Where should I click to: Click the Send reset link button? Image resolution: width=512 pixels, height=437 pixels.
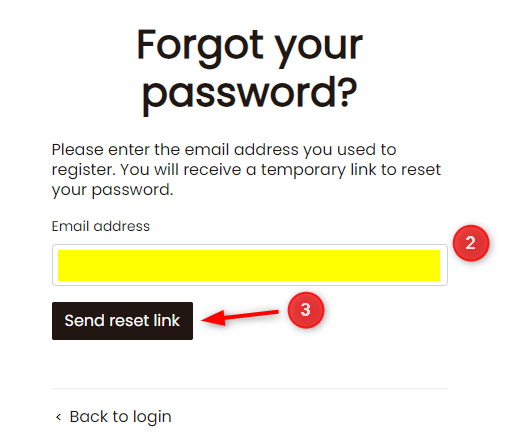(122, 321)
